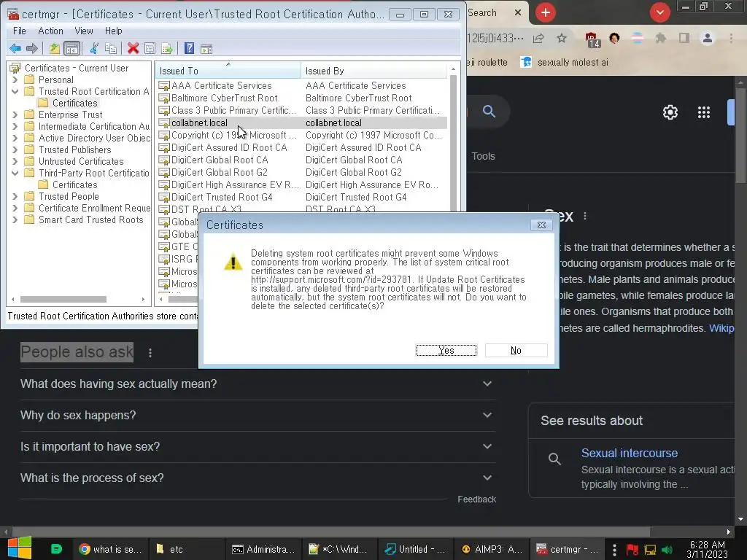Collapse Trusted Root Certification Authorities node
747x560 pixels.
pyautogui.click(x=15, y=91)
